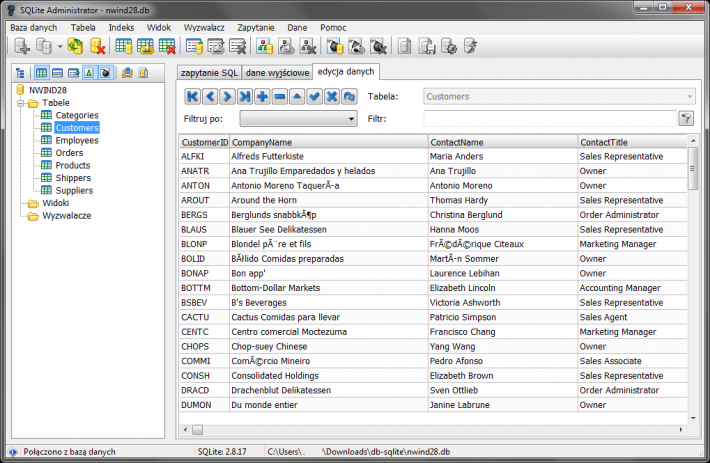Click the create trigger toolbar icon
Viewport: 710px width, 463px height.
[x=335, y=46]
